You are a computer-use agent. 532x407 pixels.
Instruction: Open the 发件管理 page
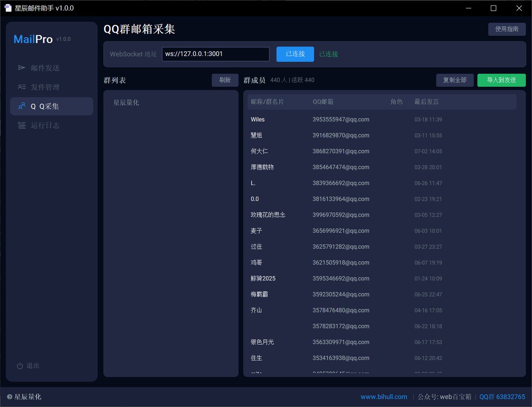point(52,87)
